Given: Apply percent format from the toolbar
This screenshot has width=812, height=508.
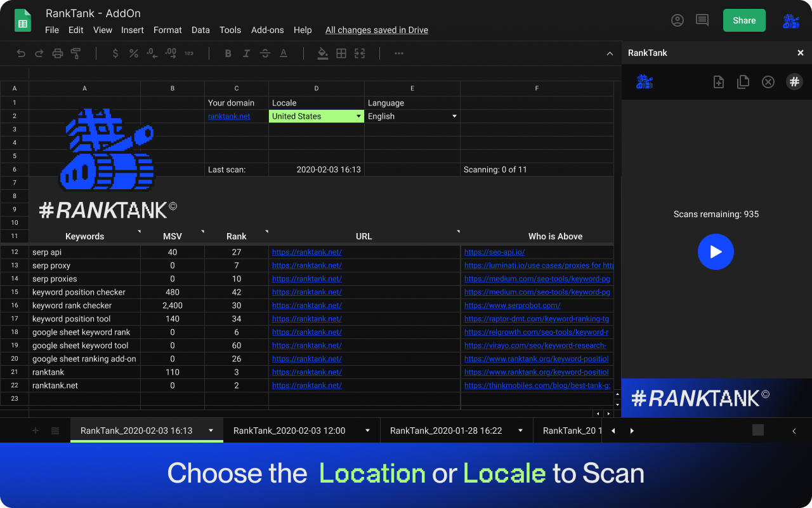Looking at the screenshot, I should [x=134, y=53].
